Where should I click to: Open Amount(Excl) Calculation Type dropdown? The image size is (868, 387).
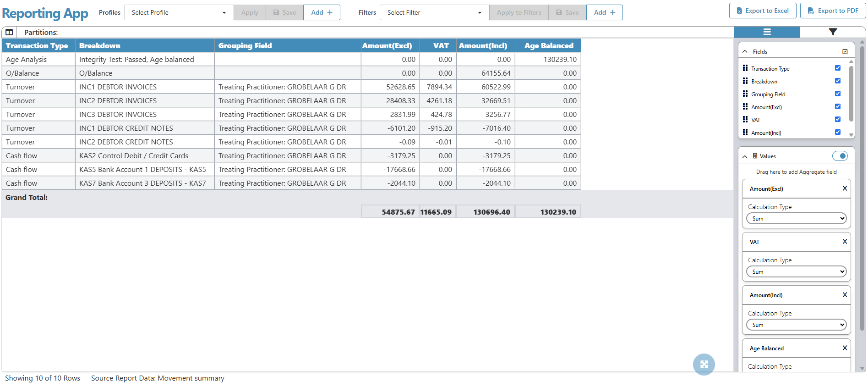click(796, 219)
